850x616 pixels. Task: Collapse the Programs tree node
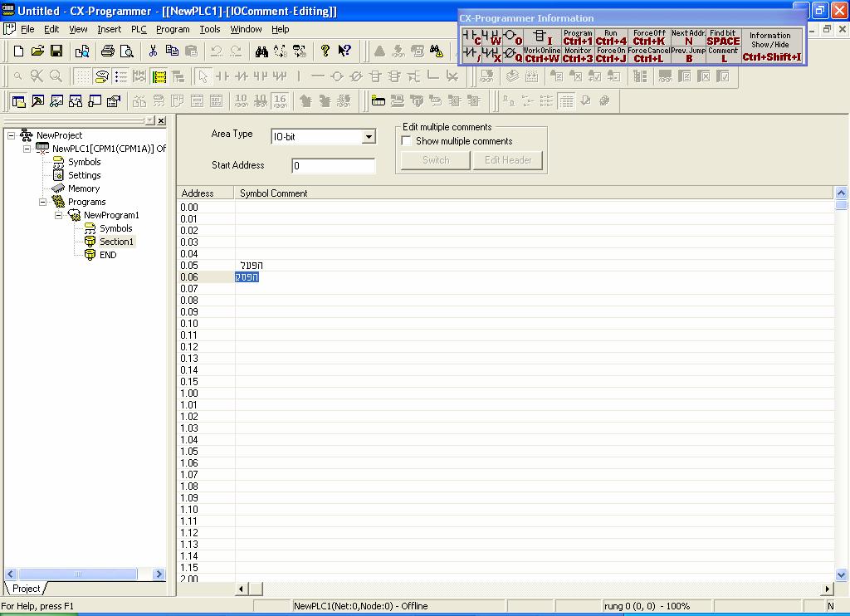pyautogui.click(x=43, y=202)
